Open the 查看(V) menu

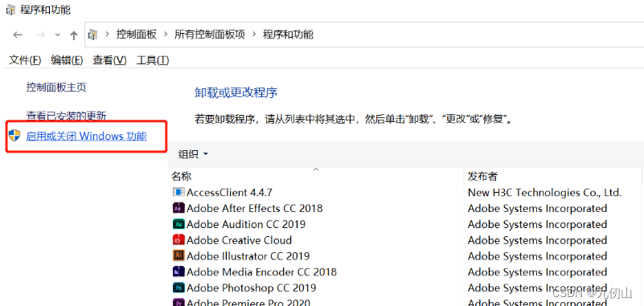pyautogui.click(x=109, y=60)
